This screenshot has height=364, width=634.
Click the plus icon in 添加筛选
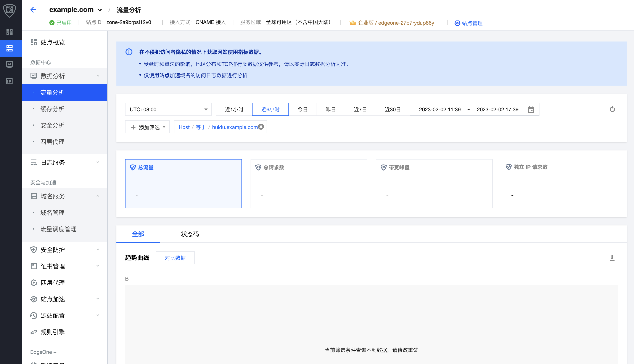133,127
